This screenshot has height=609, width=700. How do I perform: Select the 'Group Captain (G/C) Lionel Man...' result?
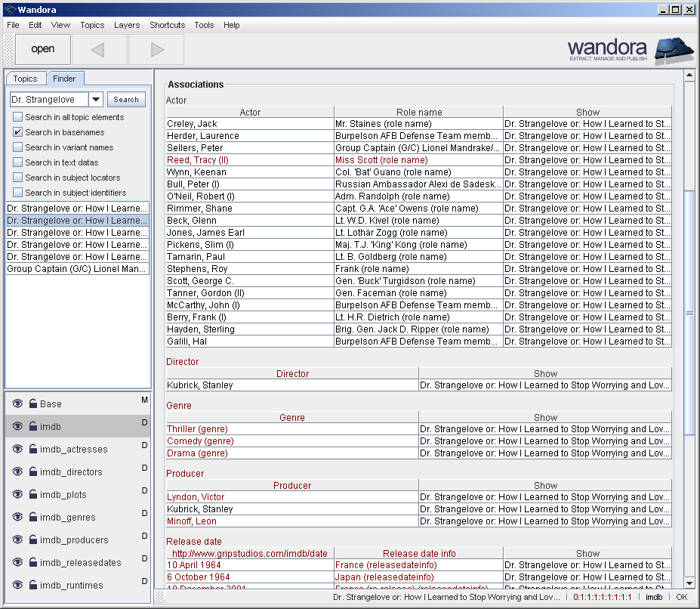pos(77,268)
